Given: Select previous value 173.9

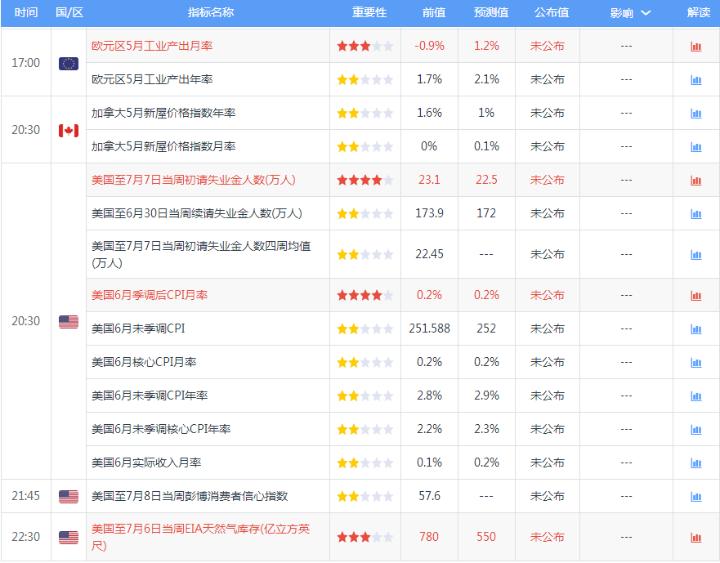Looking at the screenshot, I should pyautogui.click(x=429, y=214).
